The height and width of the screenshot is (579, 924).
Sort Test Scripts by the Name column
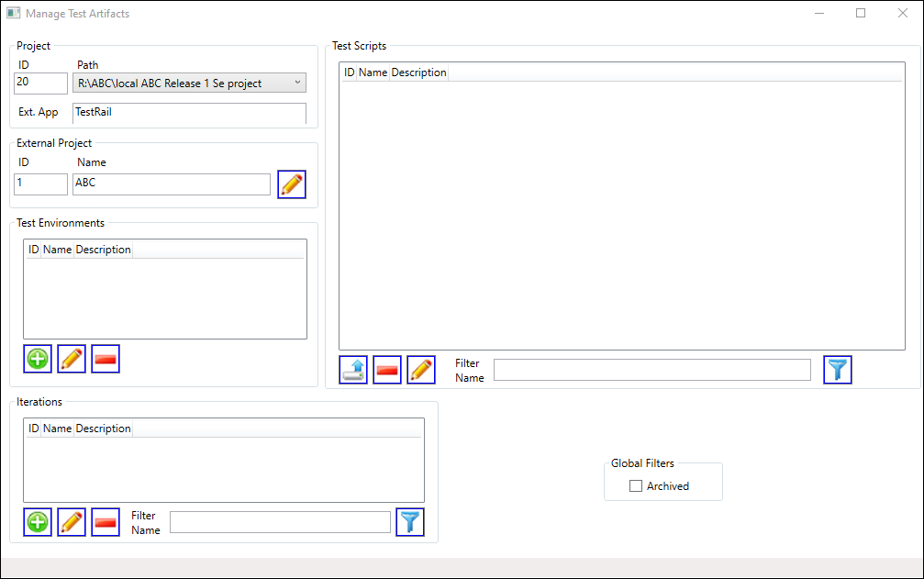tap(373, 72)
